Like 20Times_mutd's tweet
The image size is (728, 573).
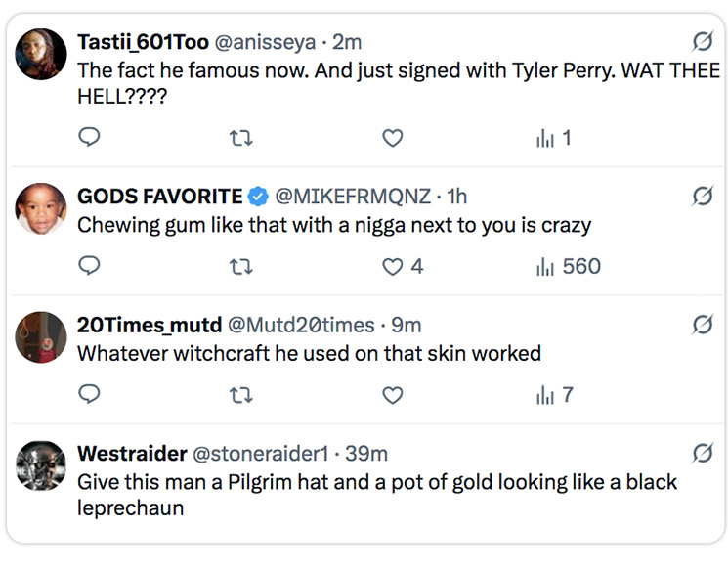coord(392,395)
